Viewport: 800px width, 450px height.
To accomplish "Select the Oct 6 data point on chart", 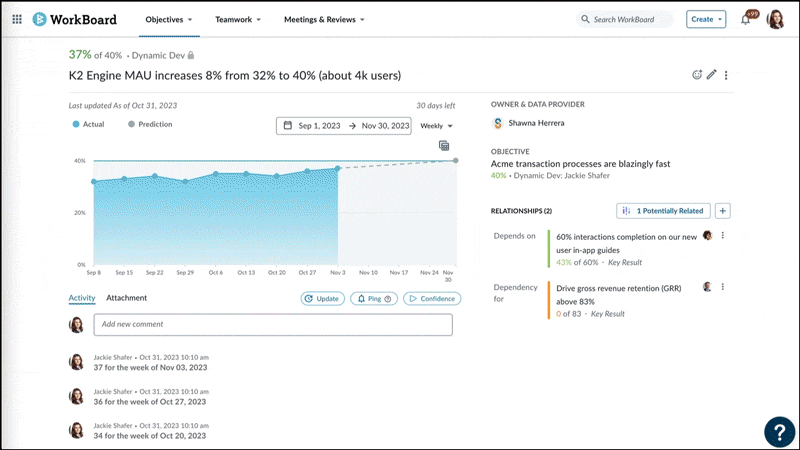I will click(216, 174).
